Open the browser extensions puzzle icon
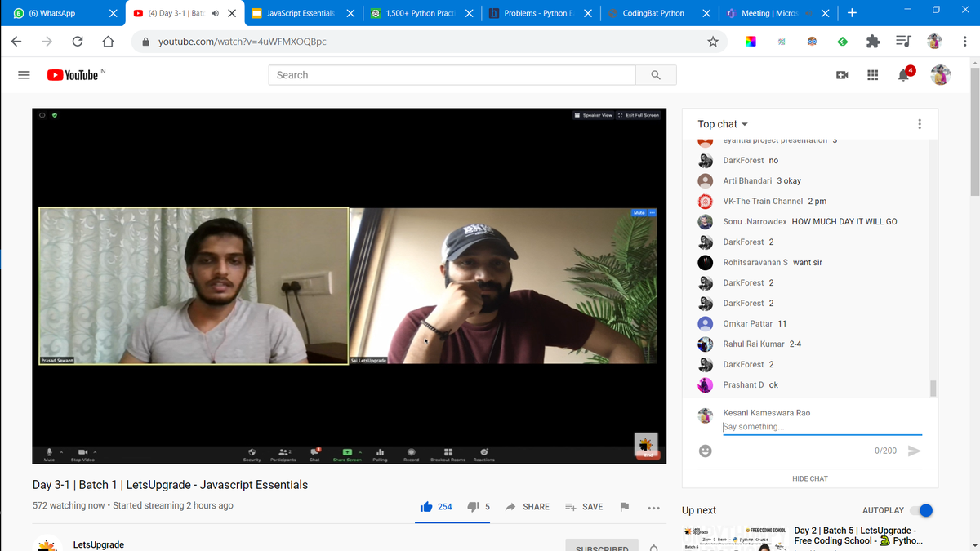 (x=873, y=42)
